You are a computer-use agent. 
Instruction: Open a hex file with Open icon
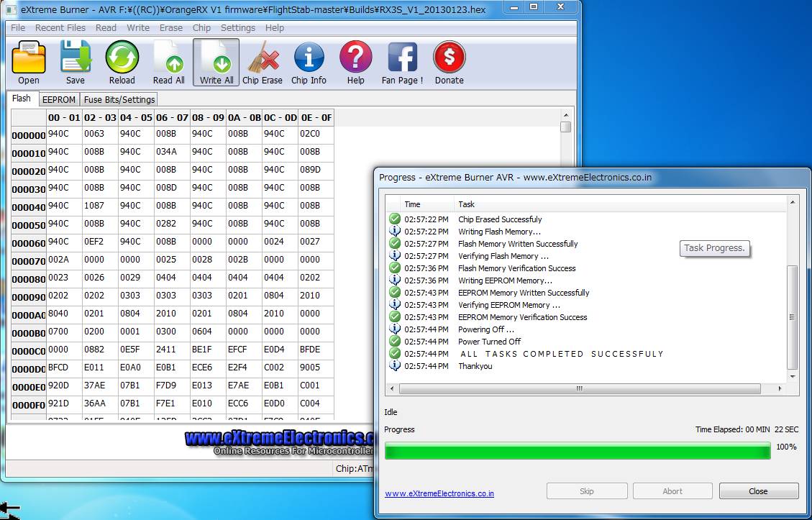[29, 62]
